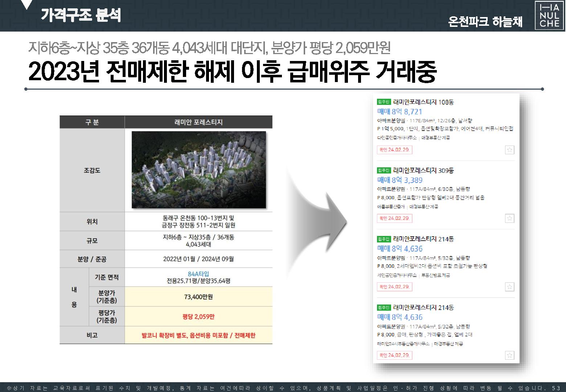The image size is (566, 392).
Task: Click the 애플부동산중개 agency name
Action: 391,207
